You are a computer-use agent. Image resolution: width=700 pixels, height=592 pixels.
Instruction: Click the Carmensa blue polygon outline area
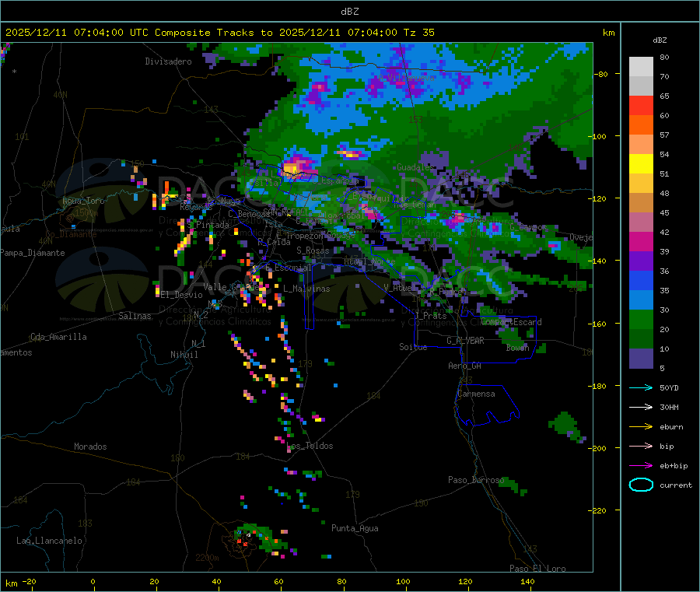pos(487,405)
